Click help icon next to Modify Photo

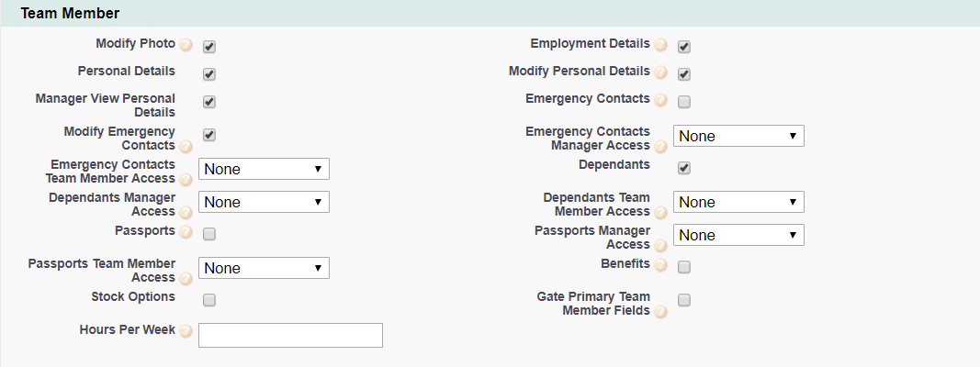(x=186, y=45)
